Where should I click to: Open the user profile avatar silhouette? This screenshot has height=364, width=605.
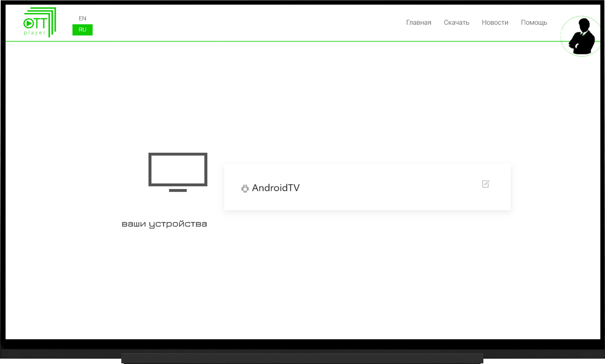pyautogui.click(x=581, y=36)
